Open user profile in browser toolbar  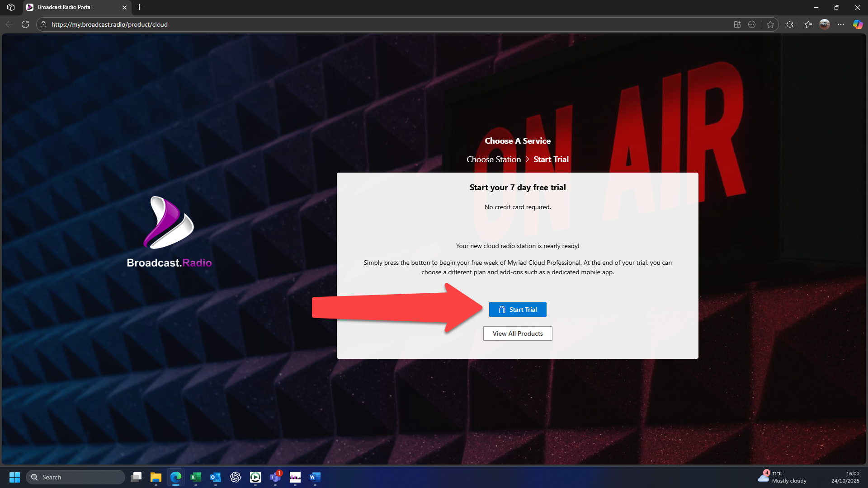(825, 24)
